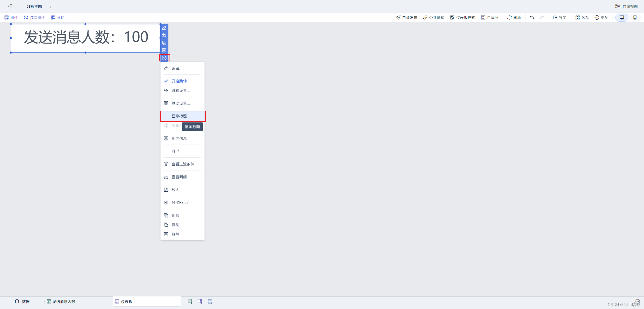This screenshot has height=309, width=644.
Task: Click add report icon in bottom bar
Action: pos(210,301)
